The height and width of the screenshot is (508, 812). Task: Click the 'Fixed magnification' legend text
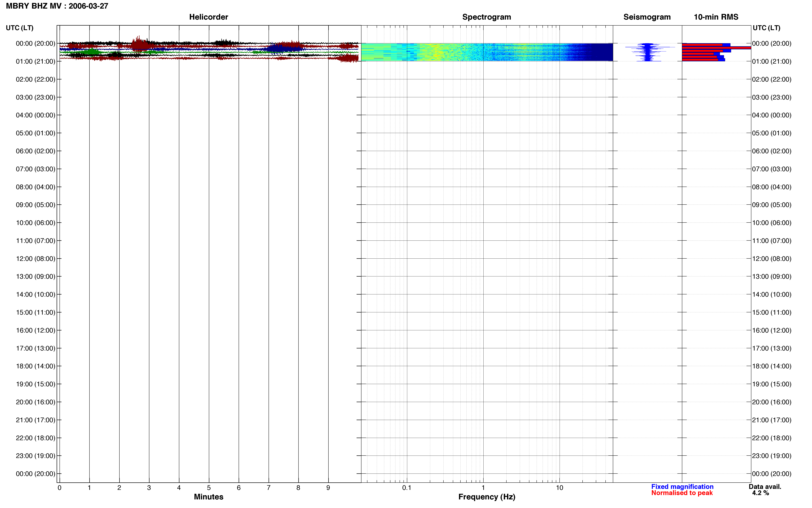682,486
